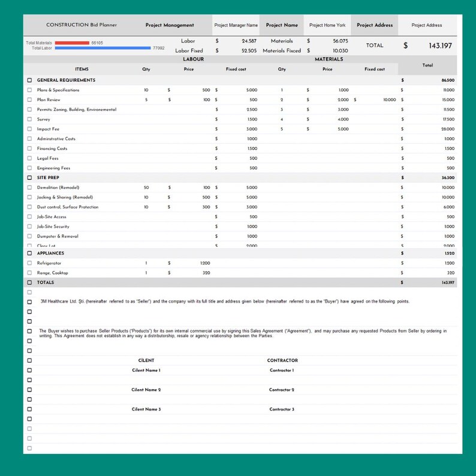Click the red Total Materials bar
Viewport: 476px width, 476px height.
point(72,43)
